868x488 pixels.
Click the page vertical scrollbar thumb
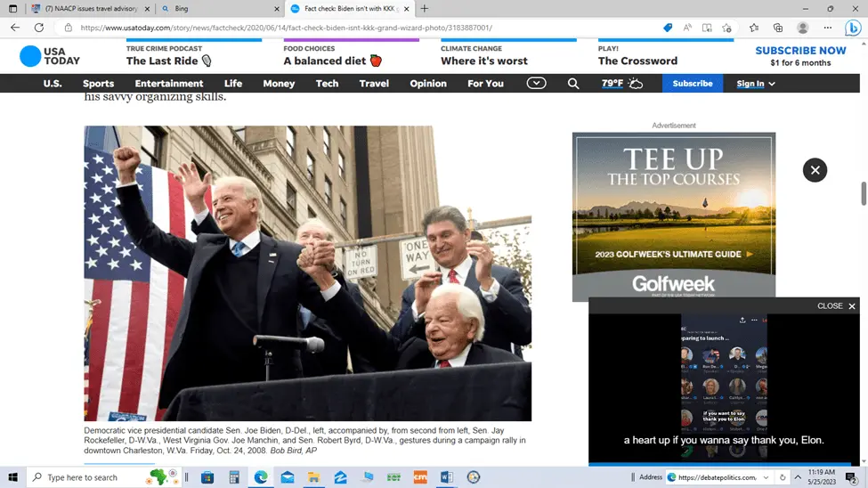pos(863,193)
